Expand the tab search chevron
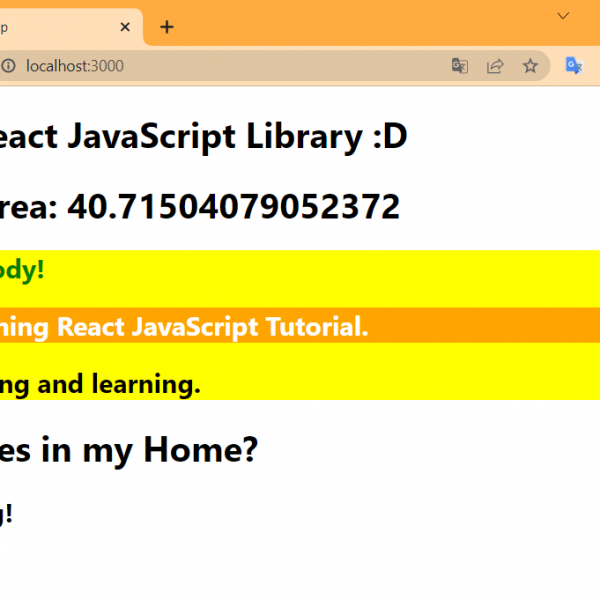 tap(563, 14)
